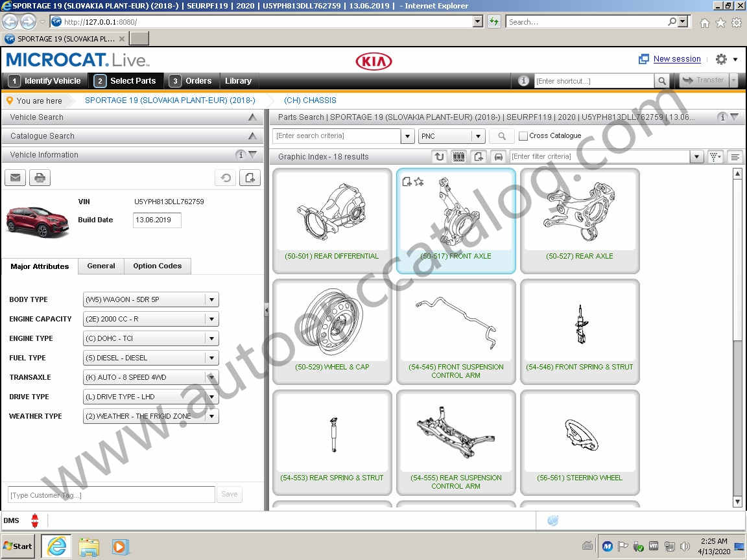Screen dimensions: 747x560
Task: Open the Rear Axle thumbnail
Action: coord(580,221)
